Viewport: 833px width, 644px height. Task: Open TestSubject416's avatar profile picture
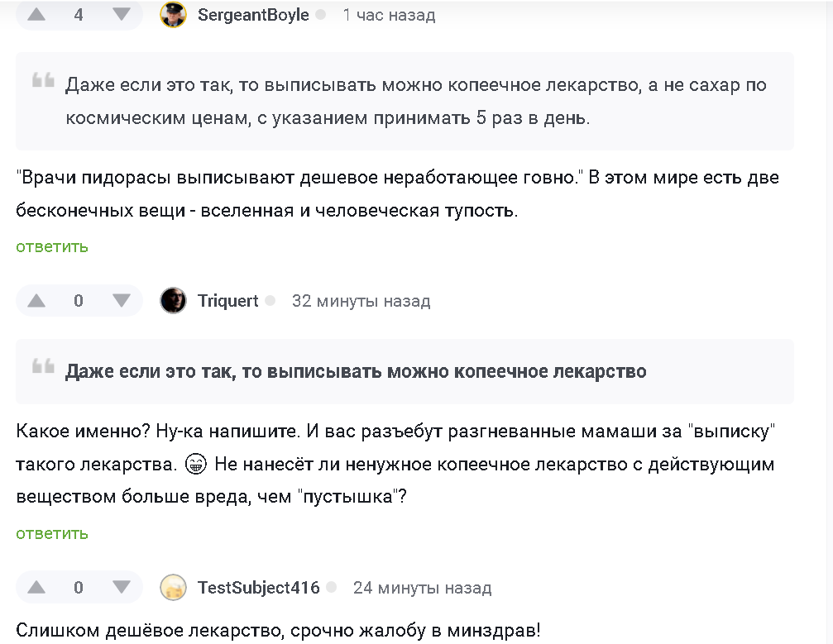[173, 587]
